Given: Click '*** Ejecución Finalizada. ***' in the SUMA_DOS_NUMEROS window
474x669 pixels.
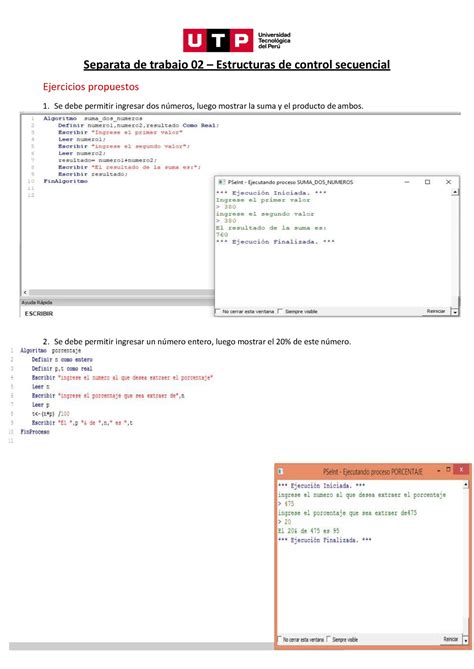Looking at the screenshot, I should (275, 242).
